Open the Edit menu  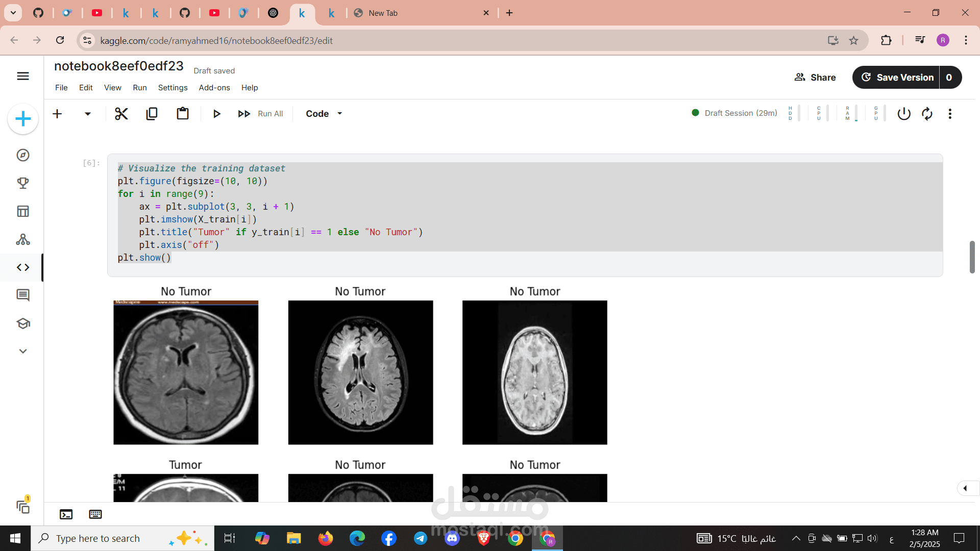point(86,88)
